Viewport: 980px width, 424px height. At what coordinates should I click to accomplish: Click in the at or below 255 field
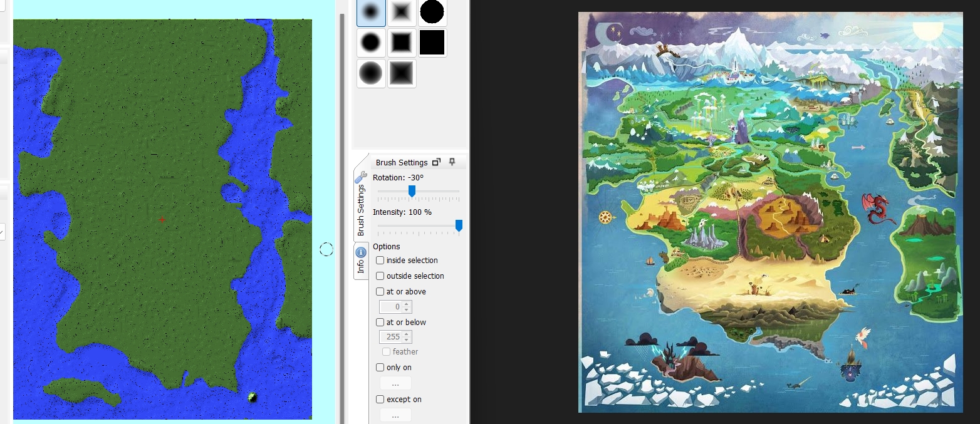(391, 337)
